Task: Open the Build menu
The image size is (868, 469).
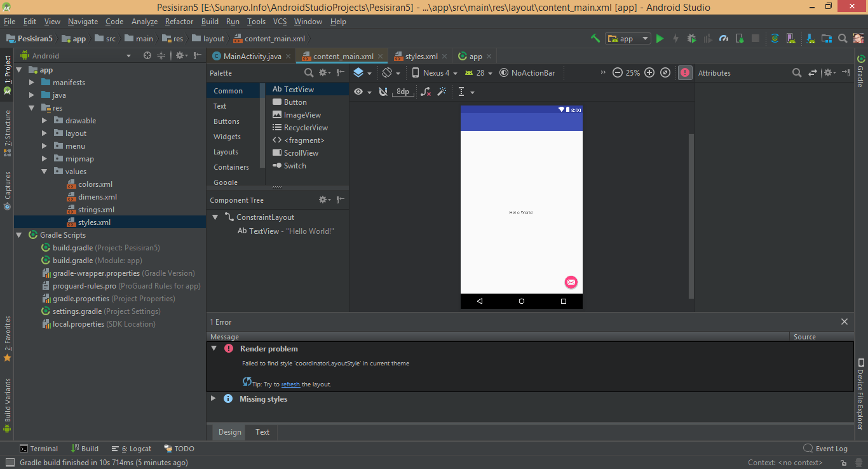Action: tap(210, 22)
